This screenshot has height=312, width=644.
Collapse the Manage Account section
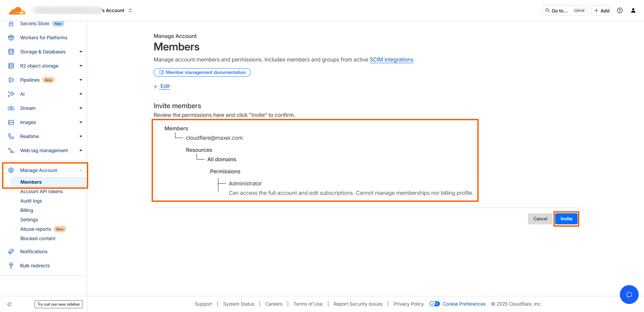click(80, 170)
